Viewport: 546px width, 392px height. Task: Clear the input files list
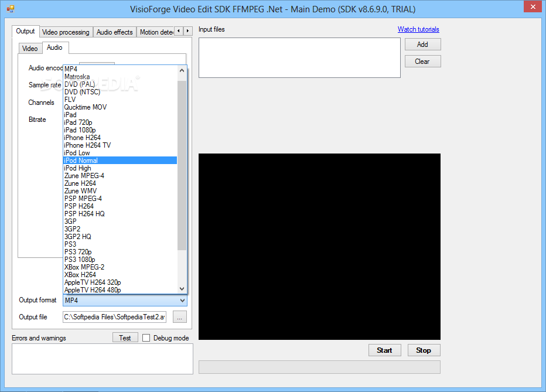[x=423, y=62]
